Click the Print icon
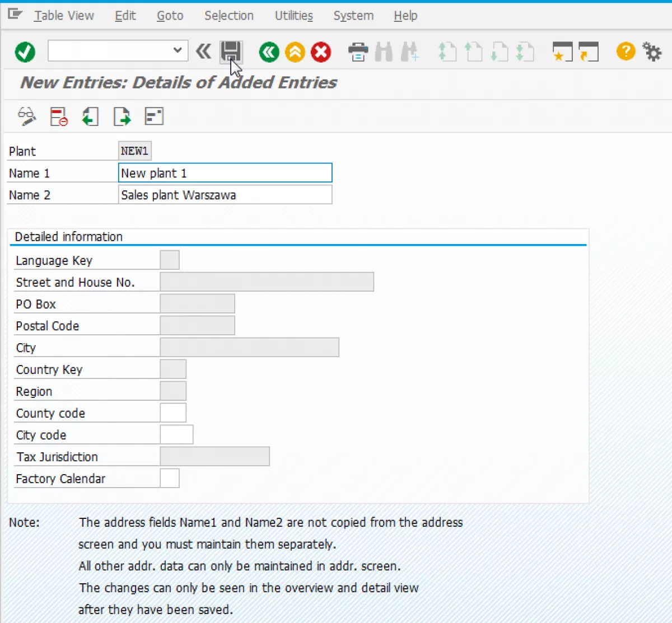The width and height of the screenshot is (672, 623). click(x=358, y=52)
